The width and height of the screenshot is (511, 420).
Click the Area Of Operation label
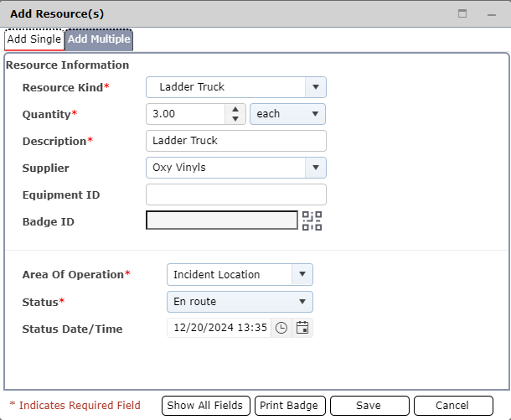pos(76,275)
